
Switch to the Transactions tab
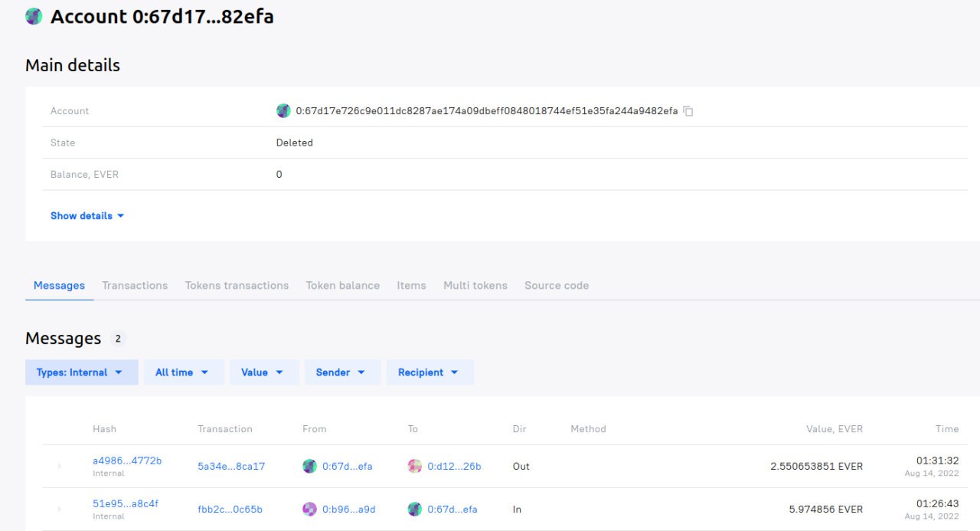pos(135,286)
